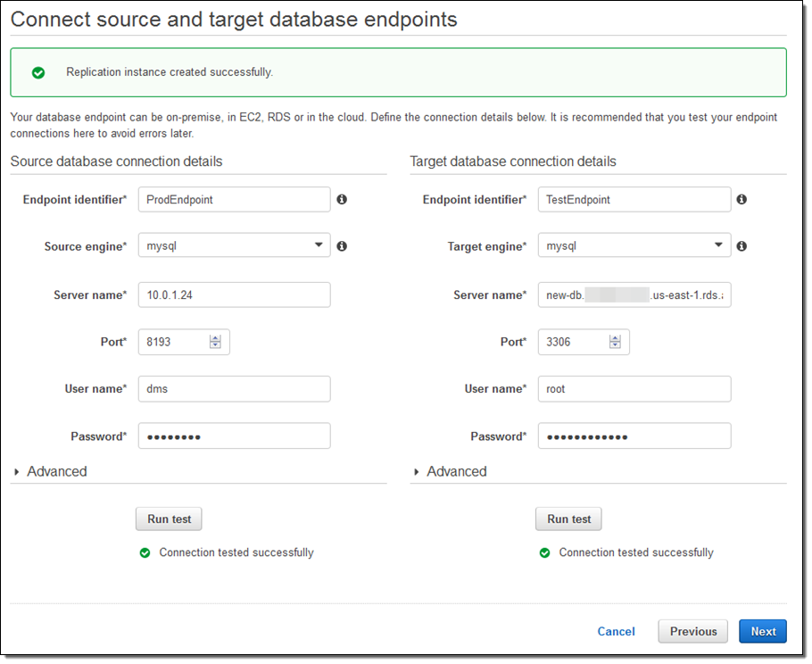
Task: Click the Next button
Action: pyautogui.click(x=763, y=631)
